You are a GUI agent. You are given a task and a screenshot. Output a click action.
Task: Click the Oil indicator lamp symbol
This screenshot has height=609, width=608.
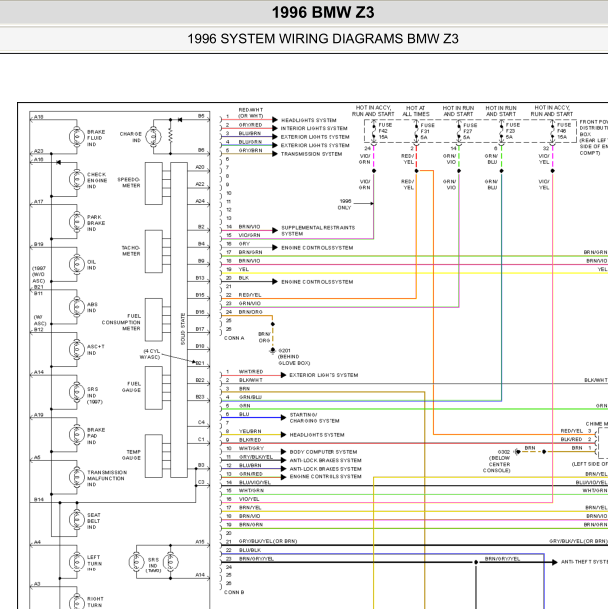[77, 264]
